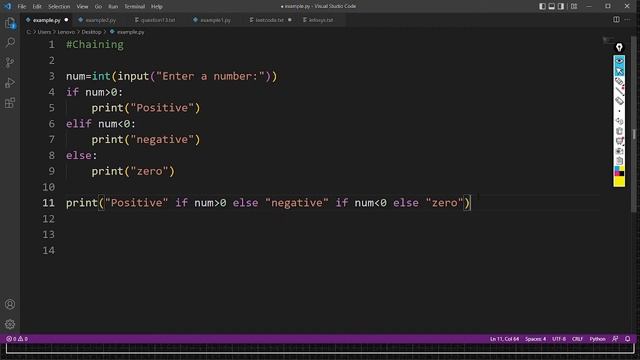The image size is (640, 360).
Task: Open the File menu
Action: [22, 7]
